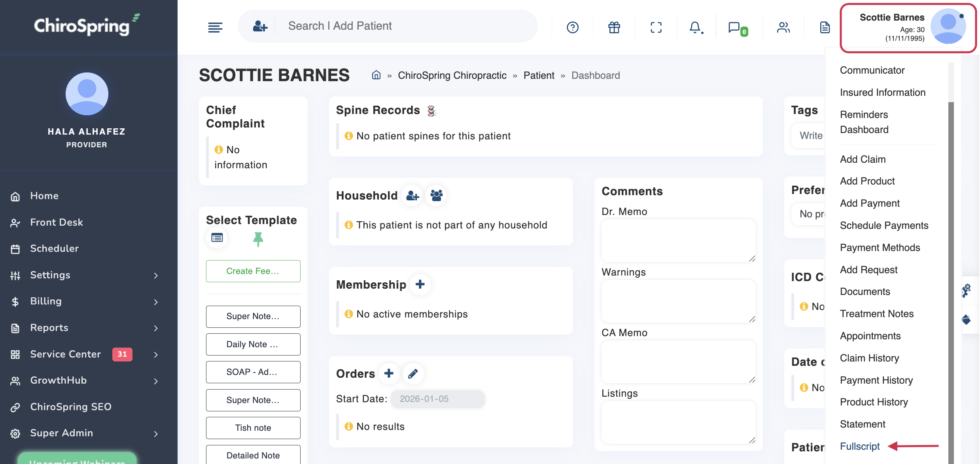Click the Orders Start Date field
This screenshot has width=980, height=464.
pos(437,399)
